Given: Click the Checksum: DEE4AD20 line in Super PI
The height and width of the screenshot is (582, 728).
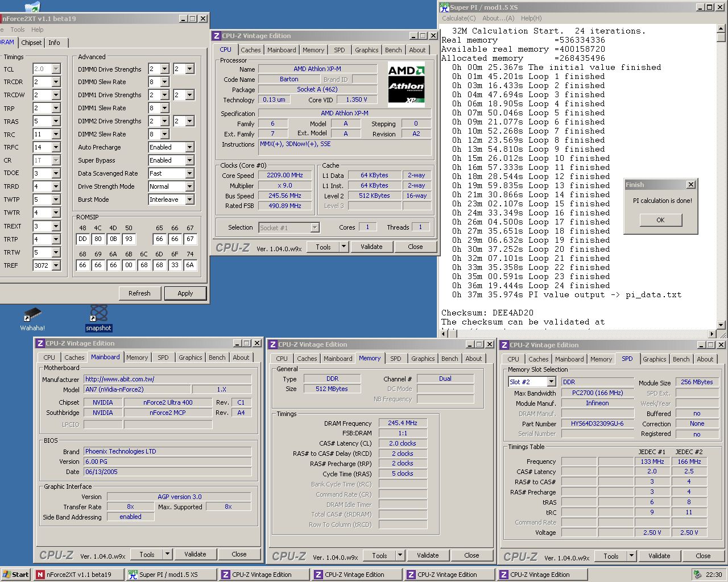Looking at the screenshot, I should 487,313.
